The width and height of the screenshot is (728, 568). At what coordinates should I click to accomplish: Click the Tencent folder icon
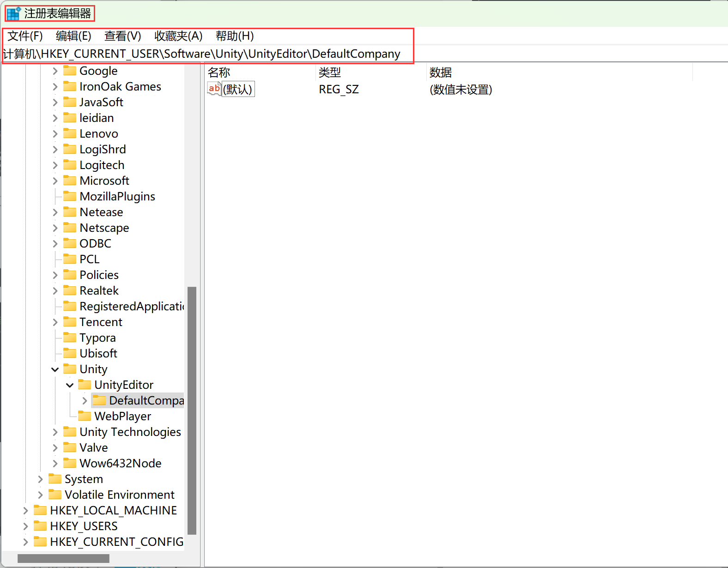[70, 322]
